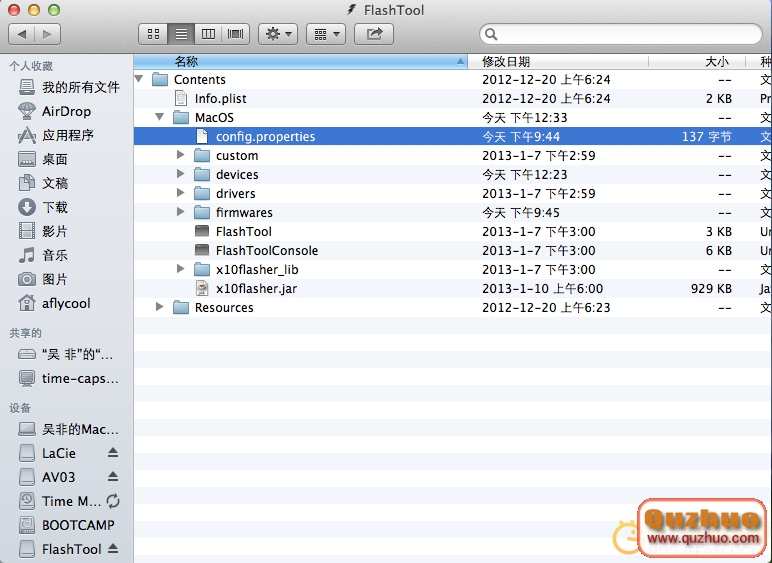Screen dimensions: 772x563
Task: Open Time M... backup drive in sidebar
Action: pyautogui.click(x=60, y=501)
